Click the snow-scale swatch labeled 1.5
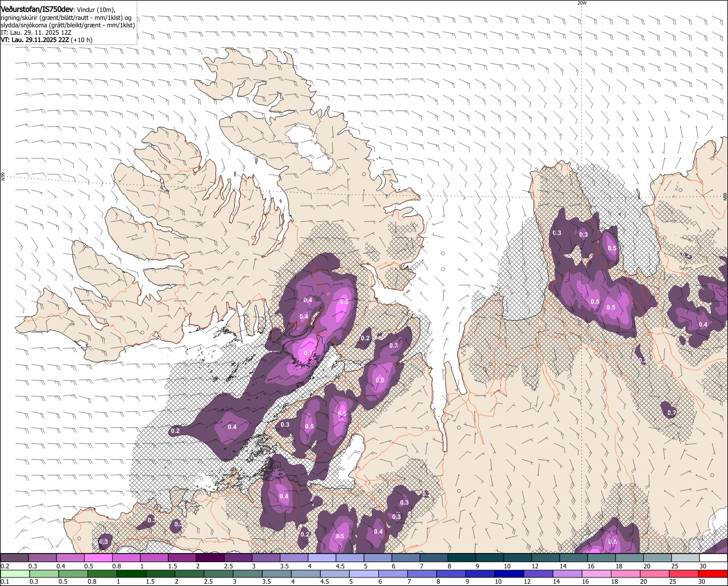Image resolution: width=728 pixels, height=586 pixels. point(181,558)
